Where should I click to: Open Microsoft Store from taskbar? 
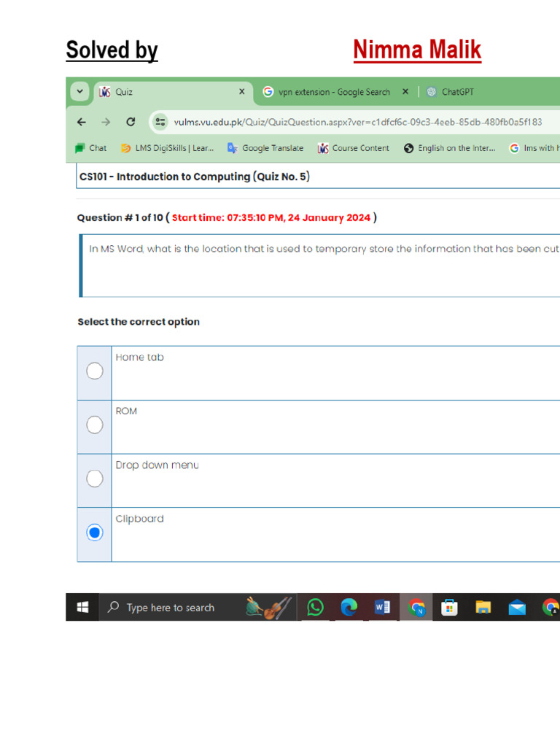coord(449,608)
